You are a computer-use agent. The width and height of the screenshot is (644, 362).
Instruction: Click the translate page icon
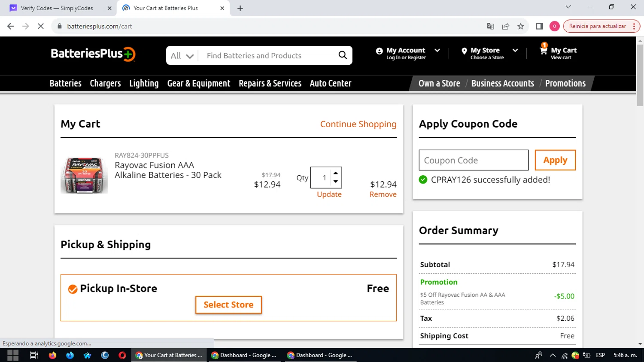click(x=490, y=26)
